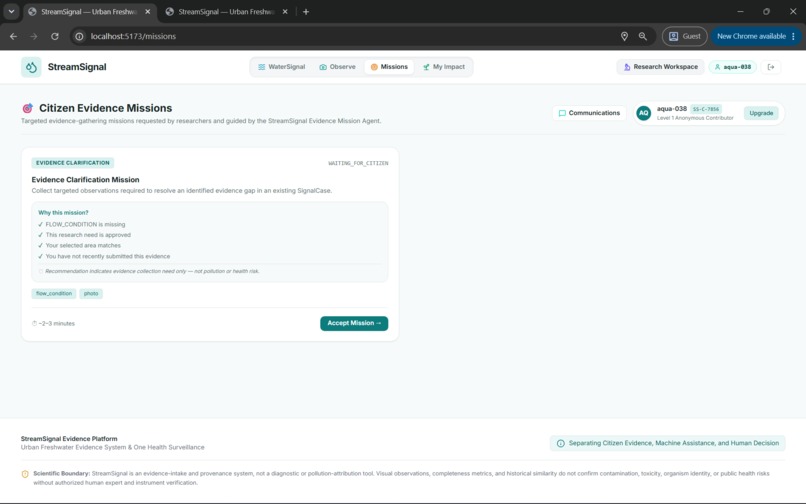This screenshot has width=806, height=504.
Task: Close the second StreamSignal browser tab
Action: click(x=285, y=11)
